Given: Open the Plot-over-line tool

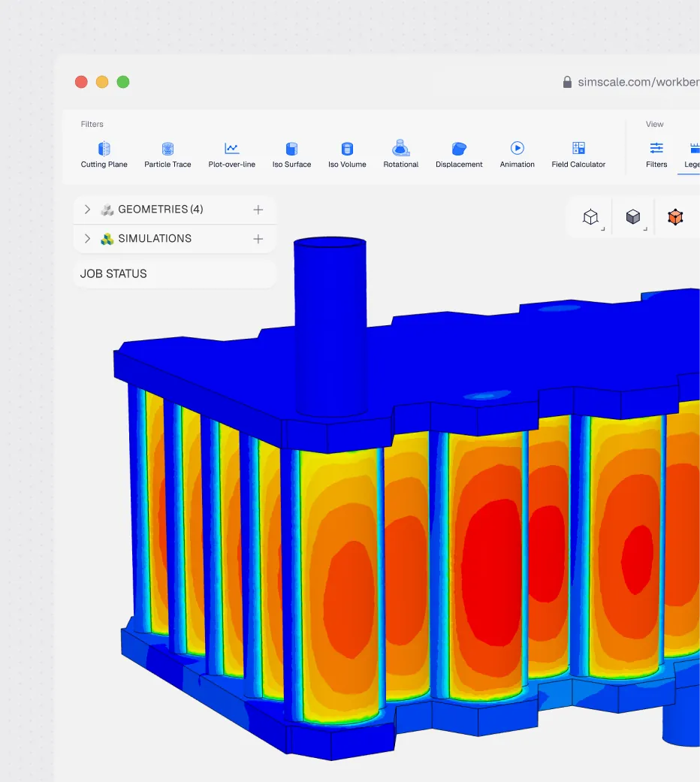Looking at the screenshot, I should (232, 155).
